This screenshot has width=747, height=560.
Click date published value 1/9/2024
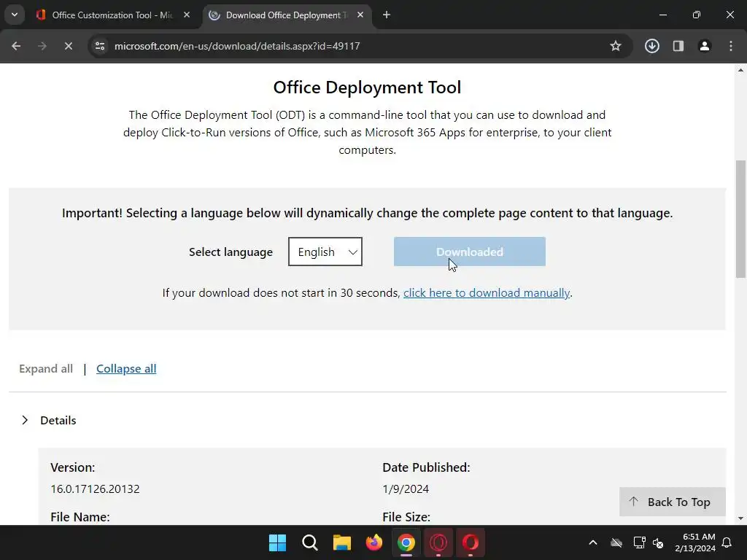(x=406, y=489)
